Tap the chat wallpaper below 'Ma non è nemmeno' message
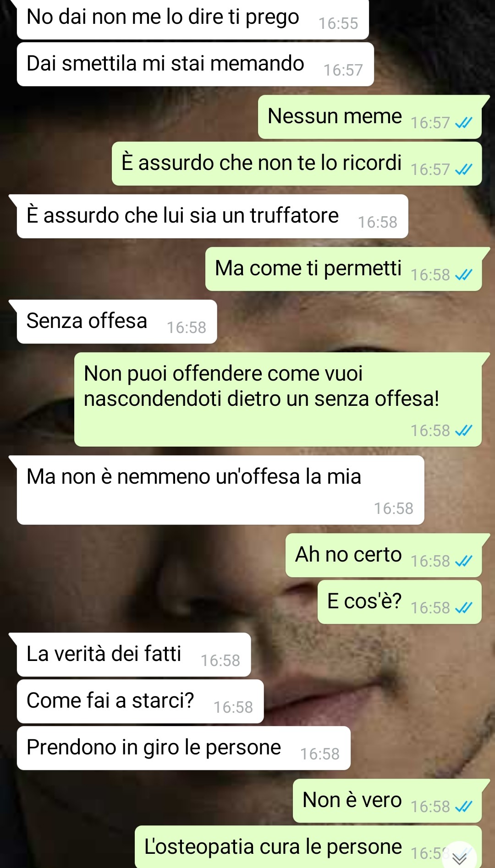The image size is (495, 868). pos(137,577)
